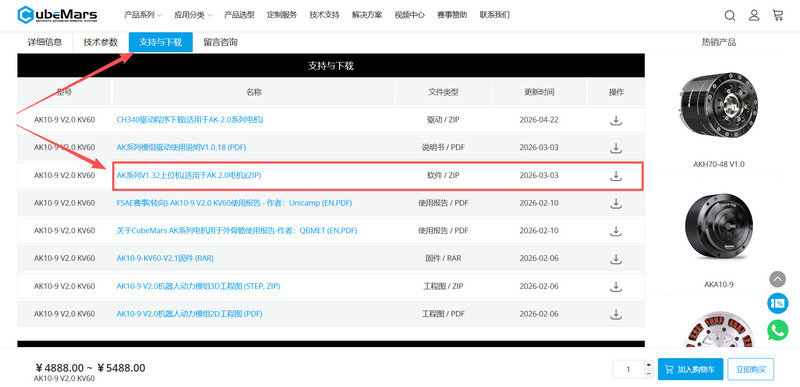800x387 pixels.
Task: Open the shopping cart icon in header
Action: [778, 15]
